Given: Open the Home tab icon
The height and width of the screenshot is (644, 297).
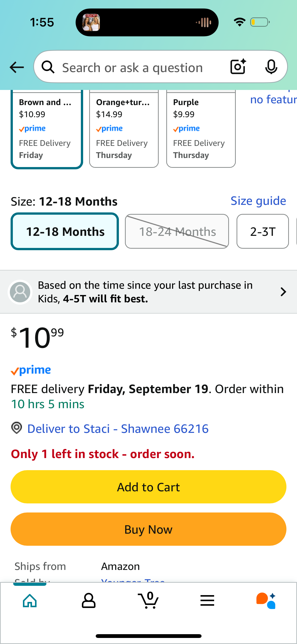Looking at the screenshot, I should click(x=30, y=601).
